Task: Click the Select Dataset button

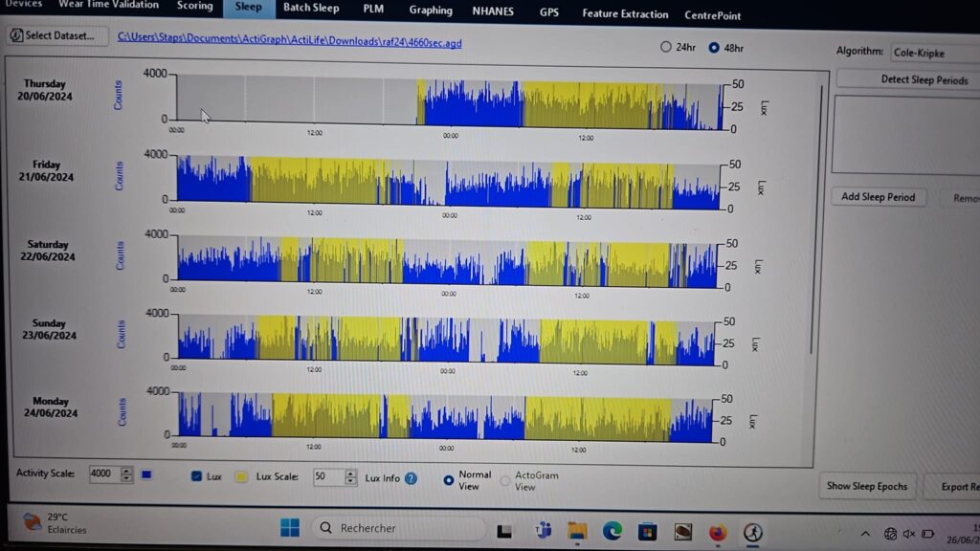Action: point(55,36)
